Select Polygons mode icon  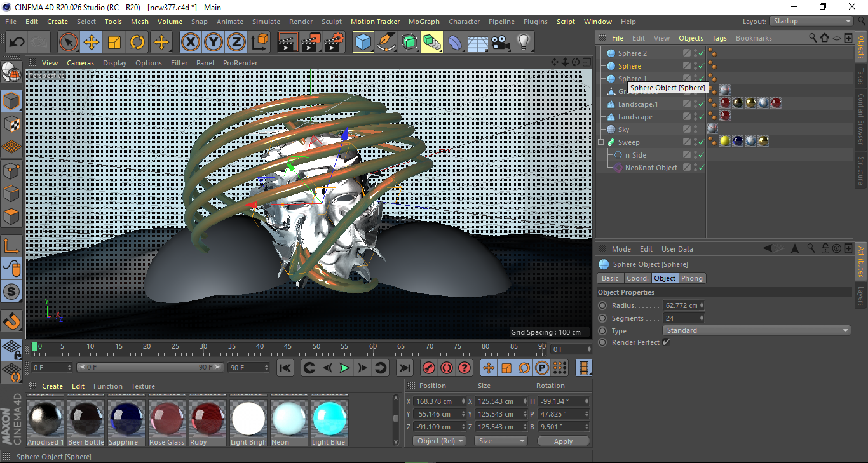(x=11, y=217)
